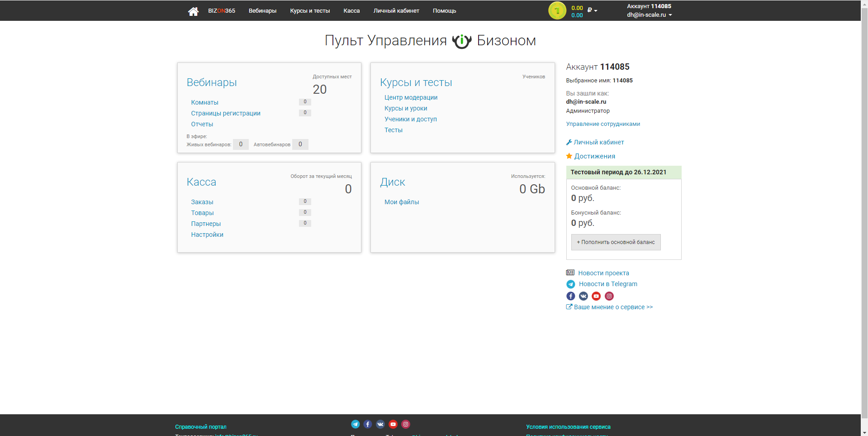
Task: Expand the dh@in-scale.ru account dropdown
Action: [x=649, y=15]
